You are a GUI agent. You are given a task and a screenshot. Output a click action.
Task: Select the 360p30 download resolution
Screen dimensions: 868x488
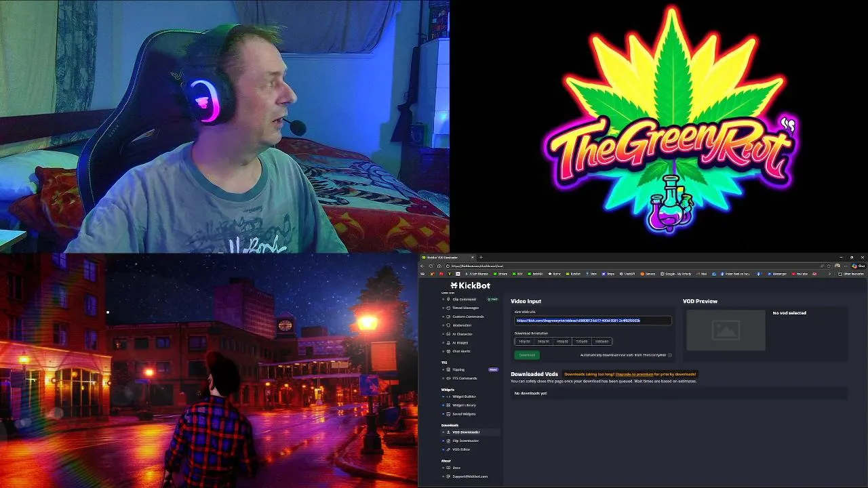tap(544, 342)
